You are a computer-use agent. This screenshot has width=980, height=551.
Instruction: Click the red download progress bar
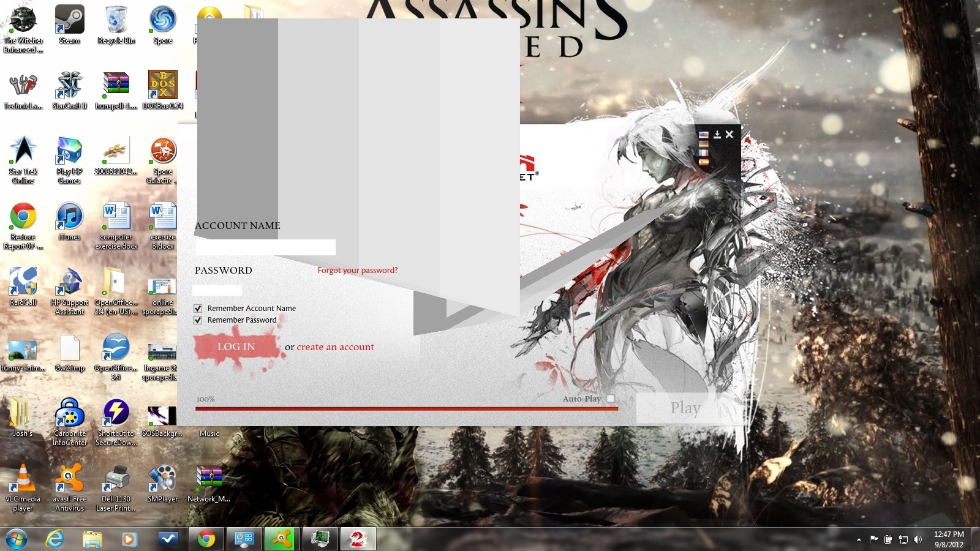(x=407, y=408)
